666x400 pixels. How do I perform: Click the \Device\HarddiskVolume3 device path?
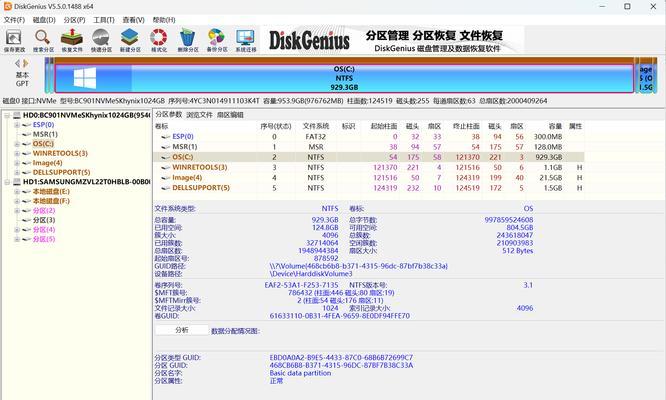(x=311, y=274)
